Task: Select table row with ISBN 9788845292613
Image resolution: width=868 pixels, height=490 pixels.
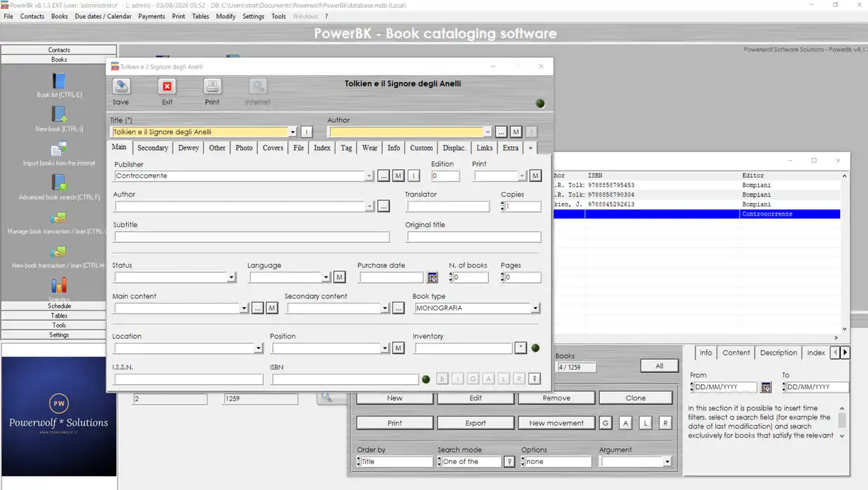Action: point(696,204)
